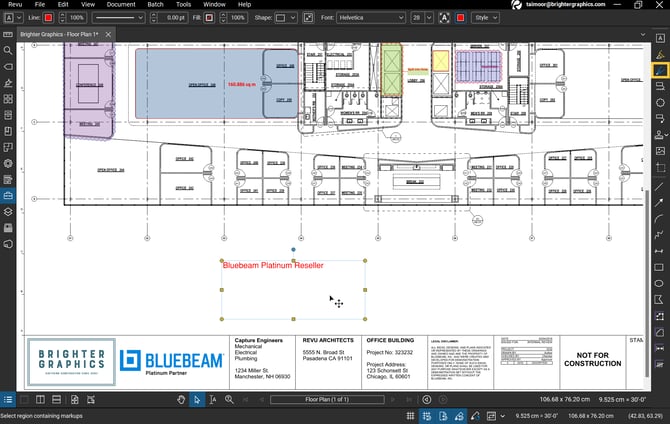Toggle snap to markup in status bar
The height and width of the screenshot is (424, 670).
click(459, 416)
